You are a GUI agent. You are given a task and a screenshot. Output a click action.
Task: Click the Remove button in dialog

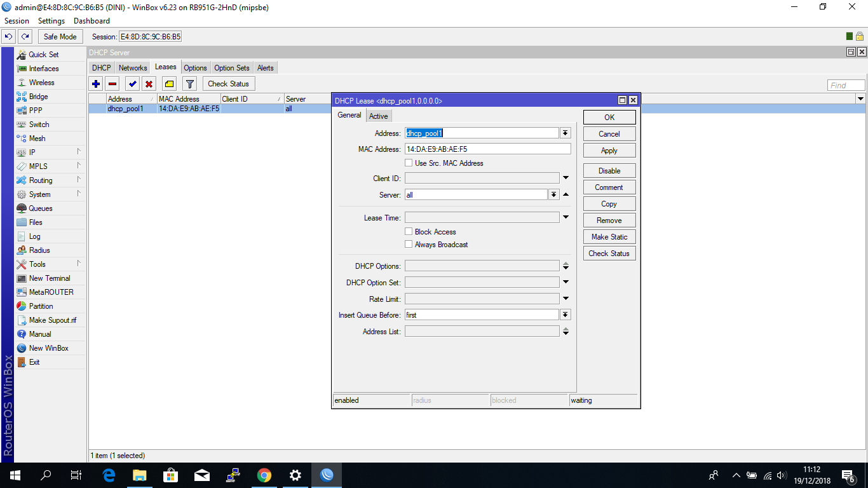(x=609, y=220)
